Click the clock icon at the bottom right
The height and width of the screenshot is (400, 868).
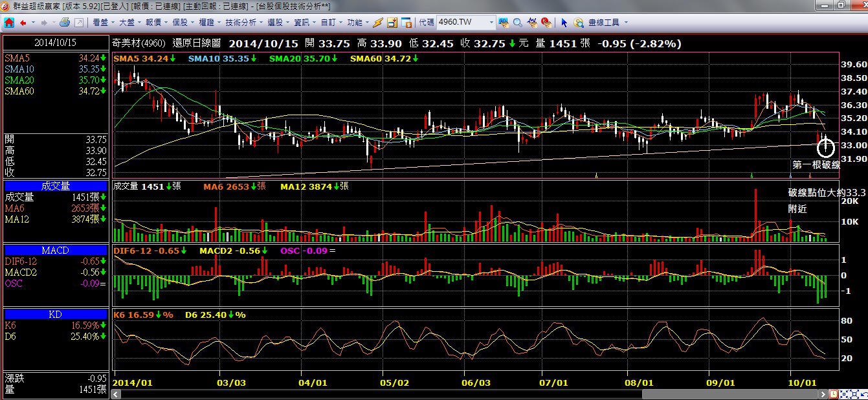coord(834,394)
